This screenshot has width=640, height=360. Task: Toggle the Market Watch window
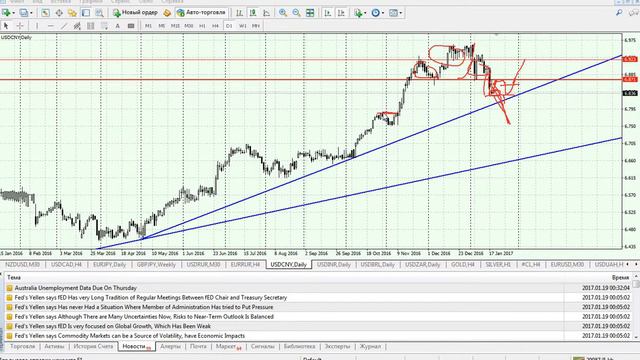pos(45,13)
